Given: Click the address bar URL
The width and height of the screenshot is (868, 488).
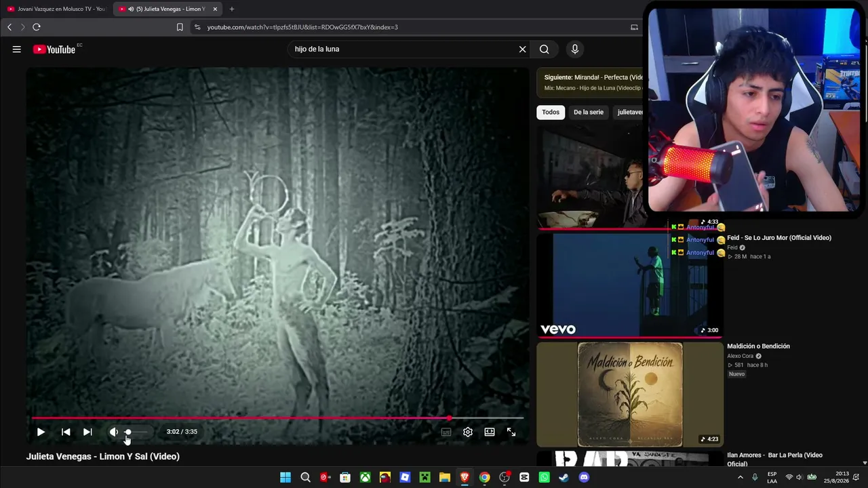Looking at the screenshot, I should 302,27.
